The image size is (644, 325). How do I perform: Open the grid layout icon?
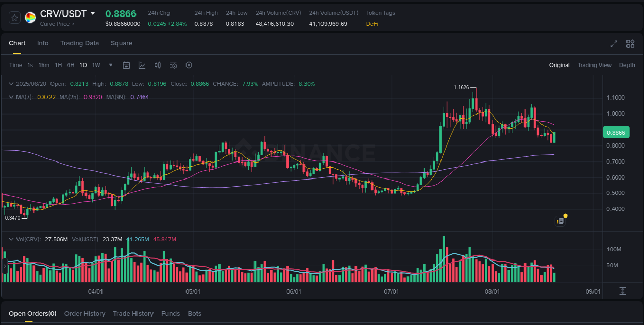pyautogui.click(x=630, y=44)
